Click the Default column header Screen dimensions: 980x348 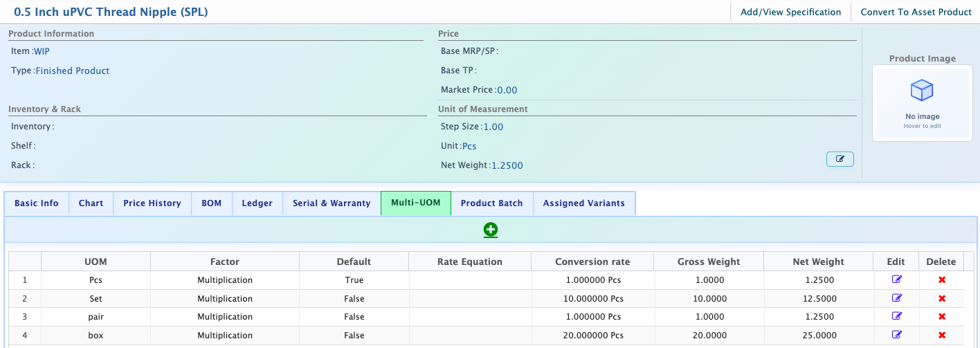point(354,262)
